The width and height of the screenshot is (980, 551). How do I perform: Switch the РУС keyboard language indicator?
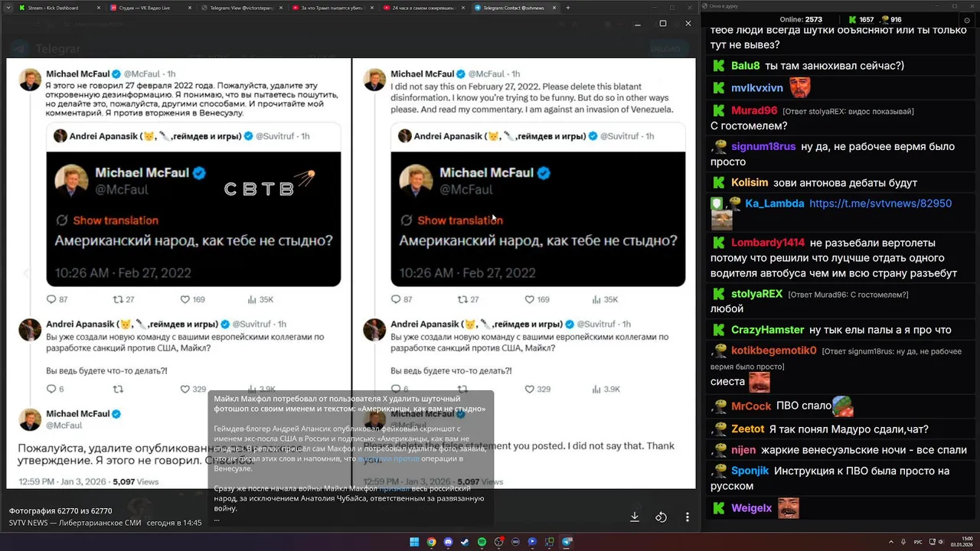pyautogui.click(x=918, y=542)
